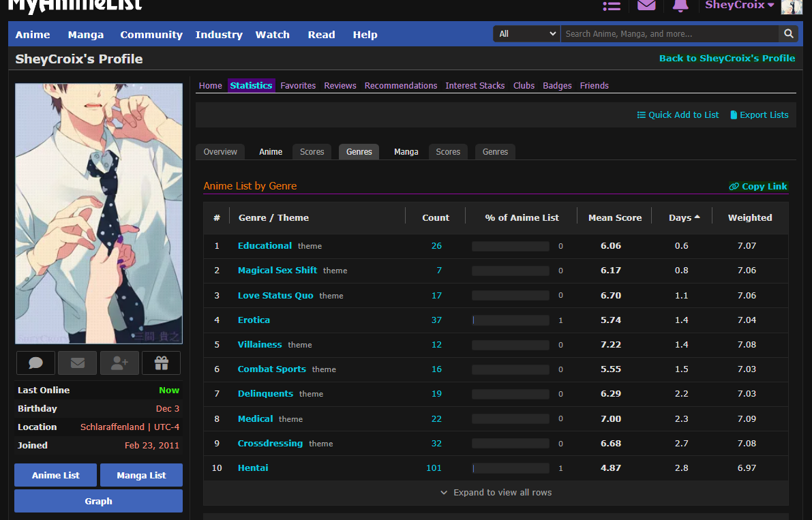
Task: Open the Recommendations tab
Action: [x=401, y=85]
